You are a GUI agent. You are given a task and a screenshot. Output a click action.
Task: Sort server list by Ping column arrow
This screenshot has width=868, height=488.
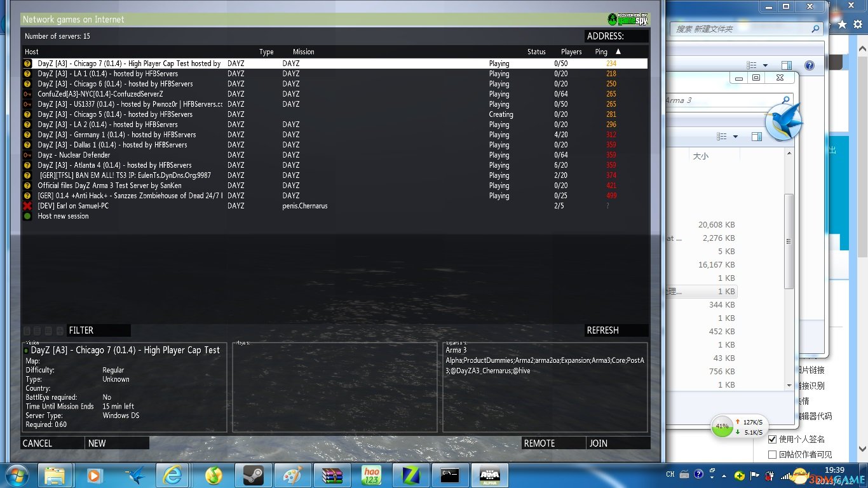point(618,51)
